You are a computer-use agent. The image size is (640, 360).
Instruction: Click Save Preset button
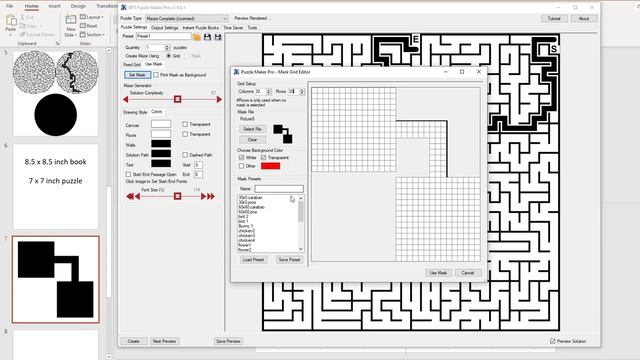pyautogui.click(x=289, y=260)
